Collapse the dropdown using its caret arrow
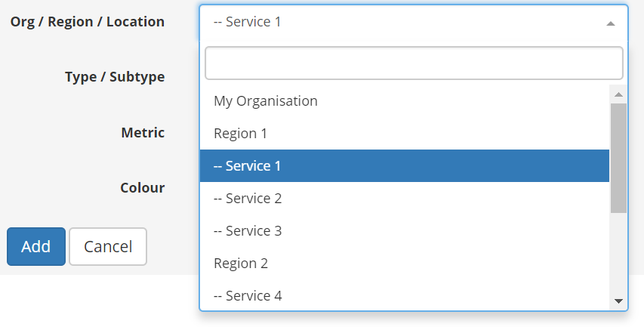644x327 pixels. (611, 23)
